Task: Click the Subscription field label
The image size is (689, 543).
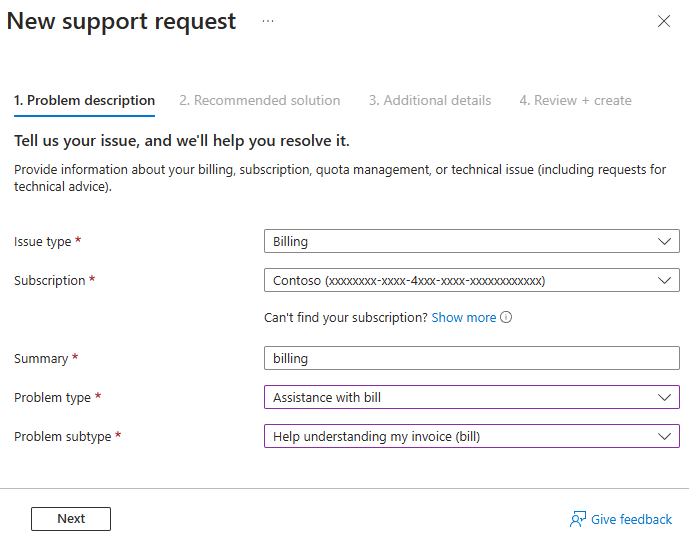Action: click(49, 281)
